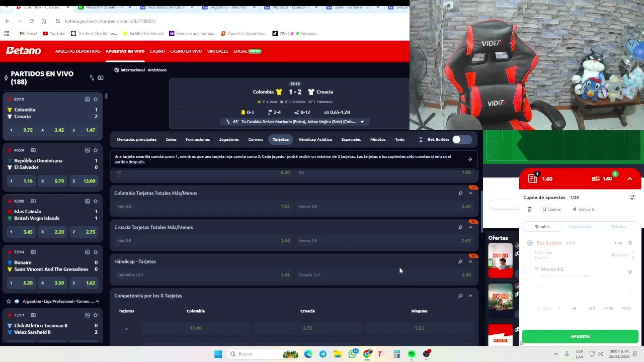Click the browser home icon
644x362 pixels.
pos(43,21)
